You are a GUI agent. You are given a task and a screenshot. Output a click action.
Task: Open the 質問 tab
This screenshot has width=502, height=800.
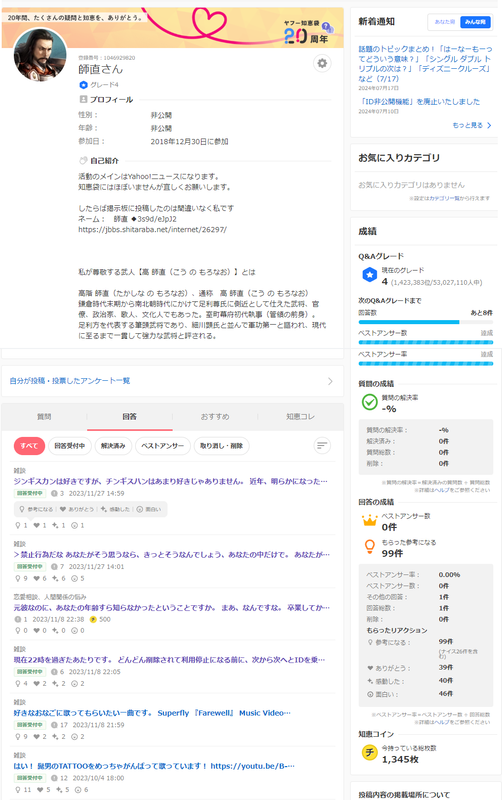tap(44, 416)
